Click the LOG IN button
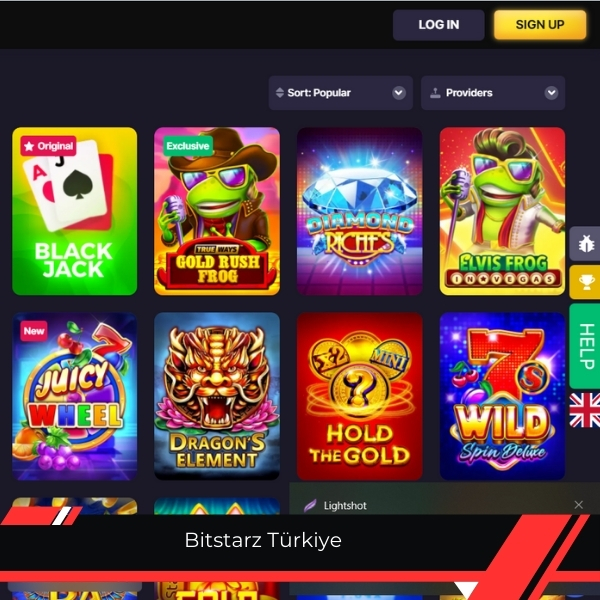This screenshot has width=600, height=600. pos(439,25)
